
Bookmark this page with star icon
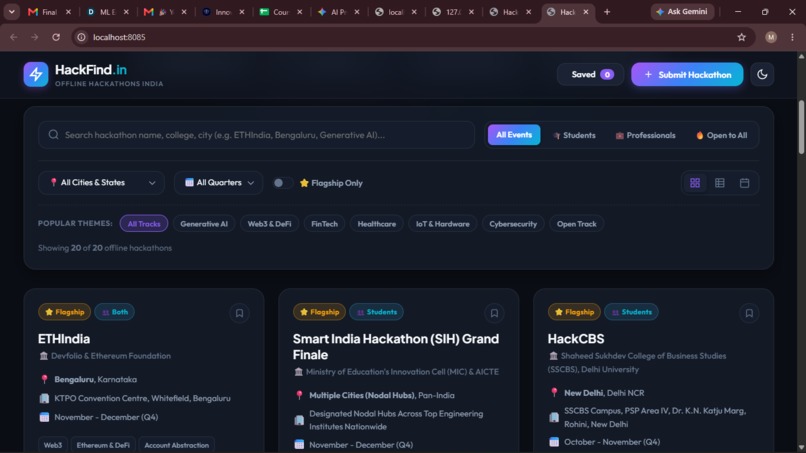[741, 37]
